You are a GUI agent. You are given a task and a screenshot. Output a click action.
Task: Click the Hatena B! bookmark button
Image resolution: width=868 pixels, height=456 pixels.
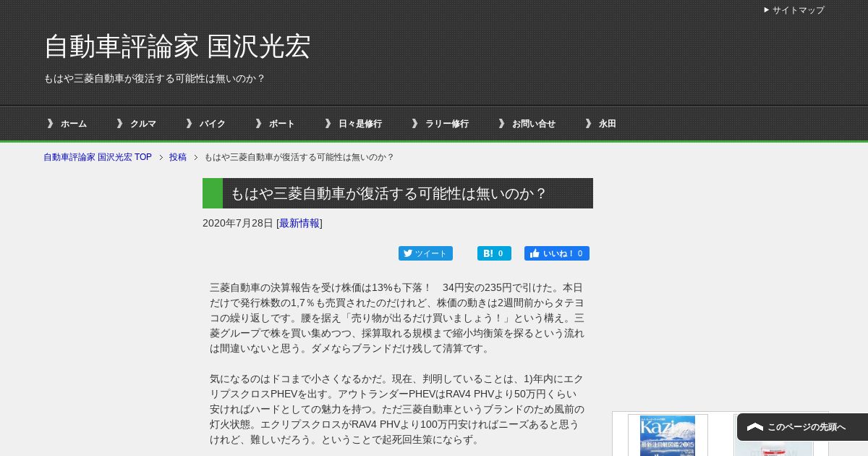(494, 253)
